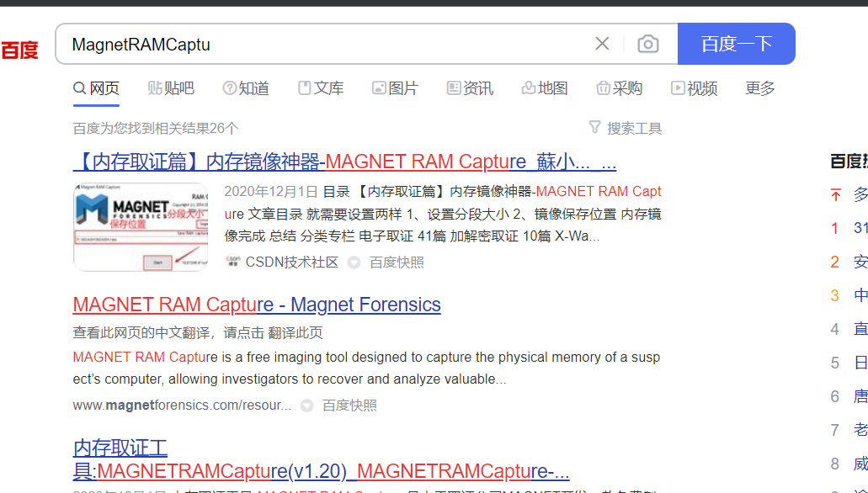The image size is (868, 493).
Task: Open the 视频 tab
Action: pyautogui.click(x=695, y=88)
